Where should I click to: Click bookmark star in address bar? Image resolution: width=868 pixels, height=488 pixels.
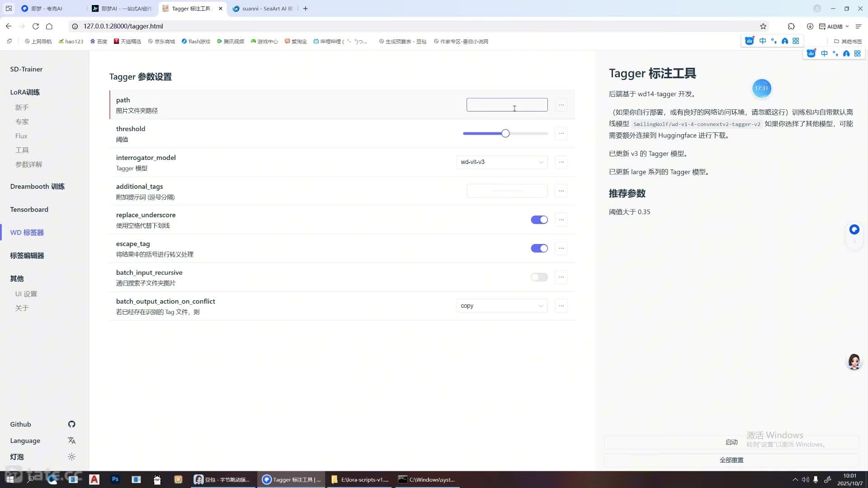(x=763, y=26)
